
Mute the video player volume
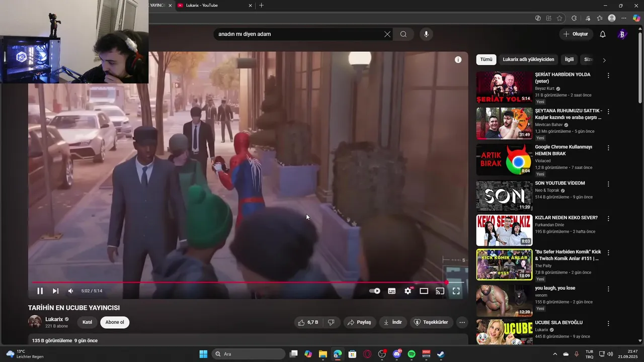click(70, 291)
